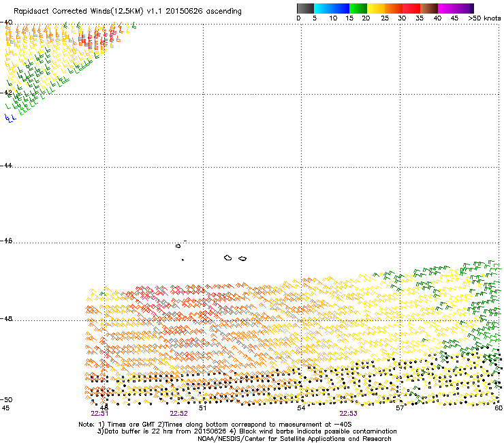Viewport: 504px width, 443px height.
Task: Click the 'Times are GMT' note line
Action: coord(215,425)
